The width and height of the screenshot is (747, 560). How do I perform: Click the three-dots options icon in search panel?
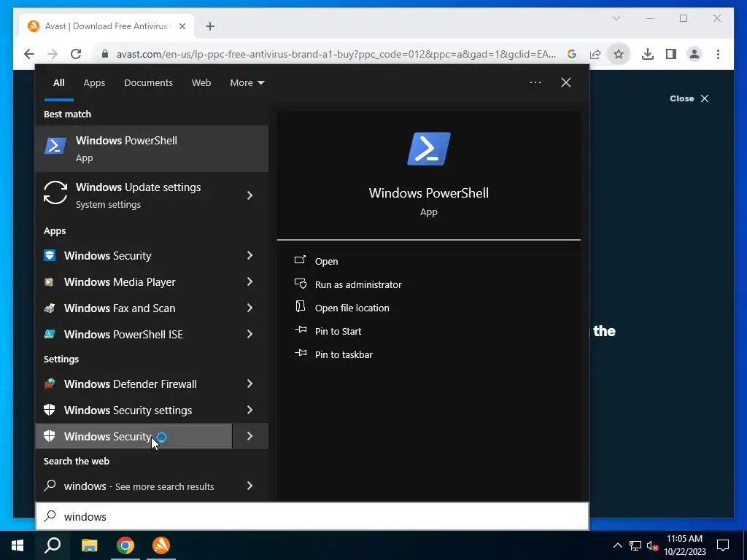pyautogui.click(x=535, y=82)
